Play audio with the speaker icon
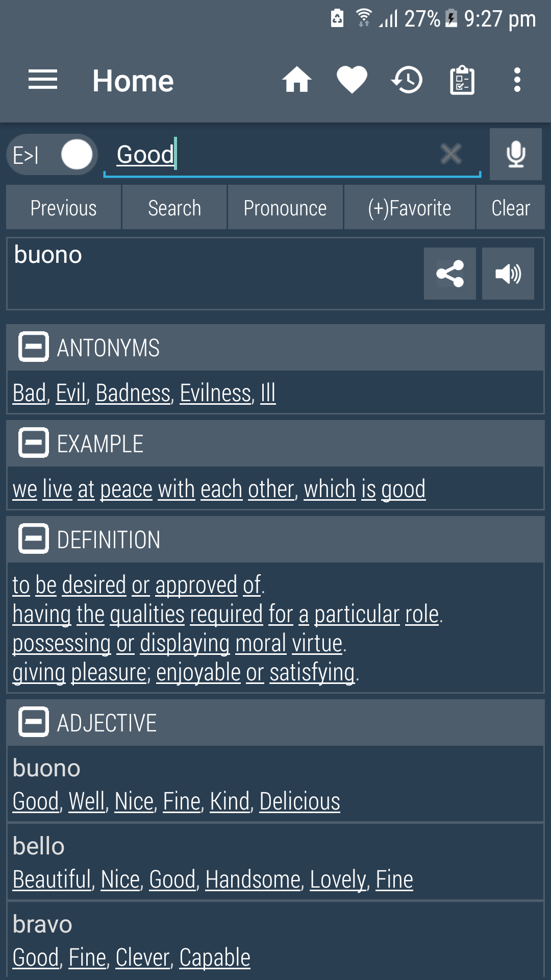Image resolution: width=551 pixels, height=980 pixels. [x=508, y=274]
